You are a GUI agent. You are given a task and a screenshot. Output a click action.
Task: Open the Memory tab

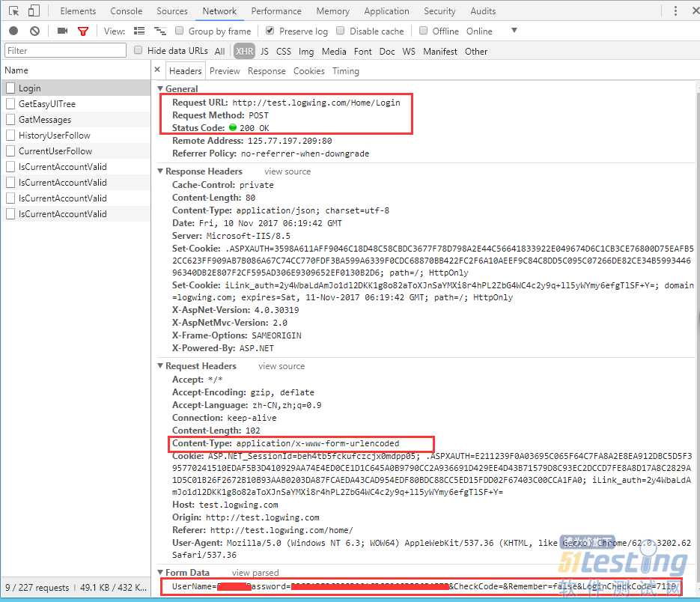pyautogui.click(x=333, y=11)
